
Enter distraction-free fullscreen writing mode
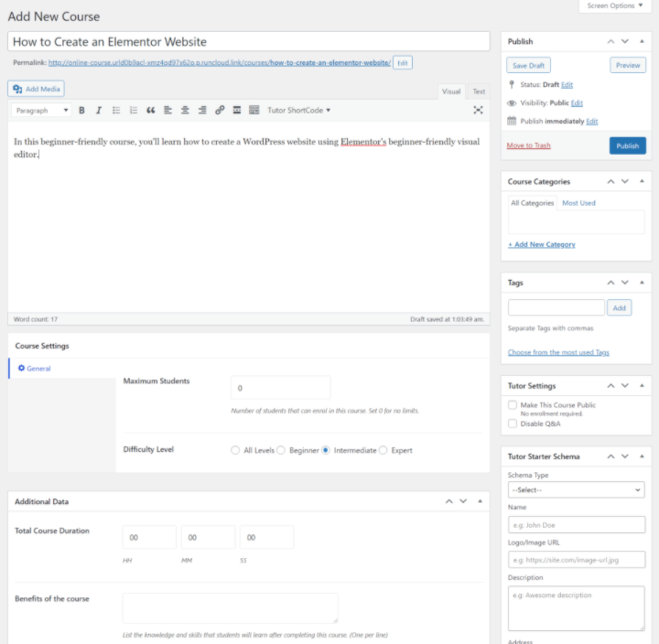478,111
